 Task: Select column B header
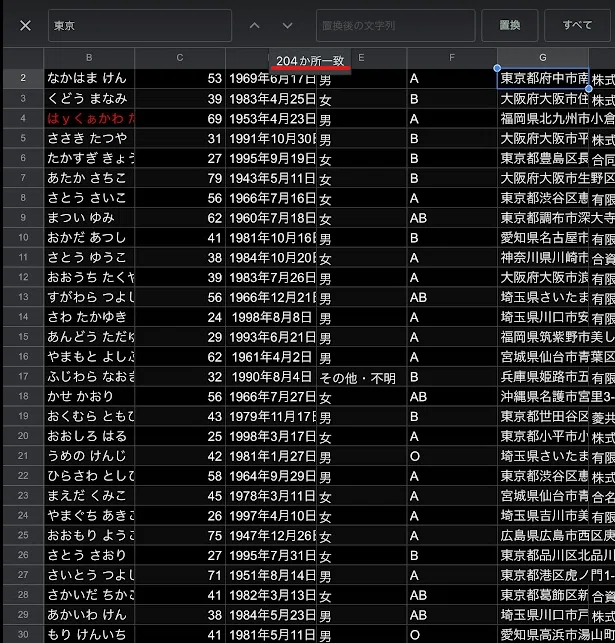[x=89, y=58]
